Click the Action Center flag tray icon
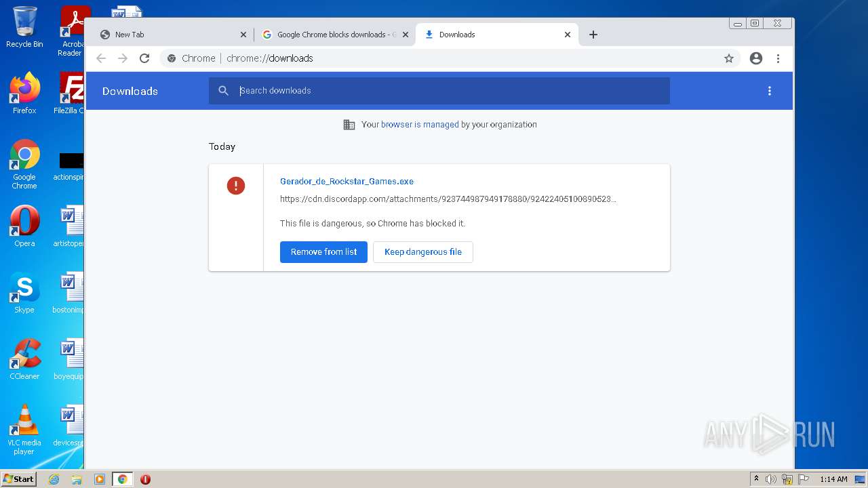868x488 pixels. click(x=803, y=479)
